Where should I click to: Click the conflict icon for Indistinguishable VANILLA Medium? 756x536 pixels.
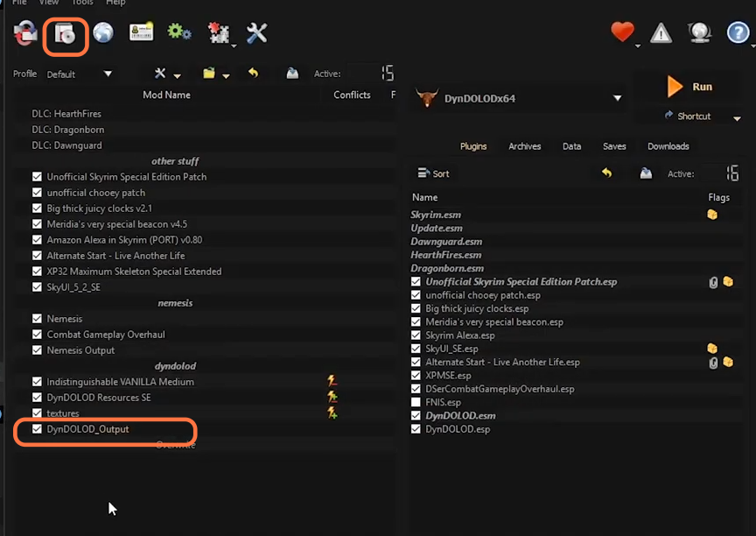[332, 381]
